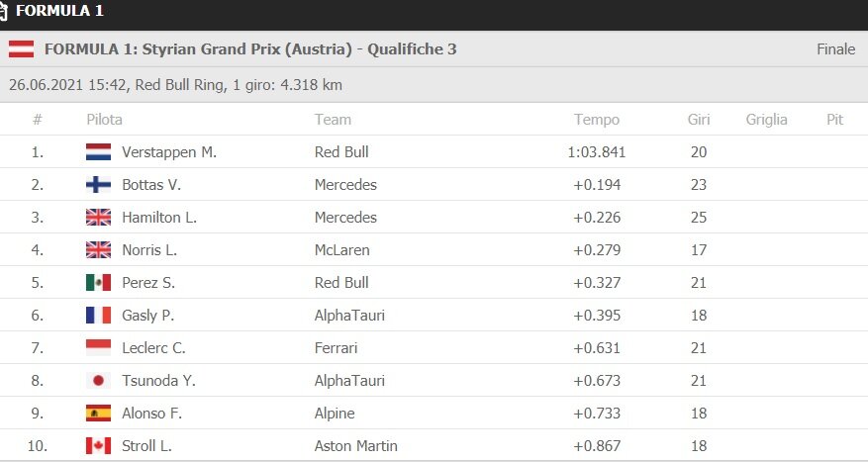Image resolution: width=868 pixels, height=462 pixels.
Task: Click the Monaco flag next to Leclerc
Action: [98, 348]
